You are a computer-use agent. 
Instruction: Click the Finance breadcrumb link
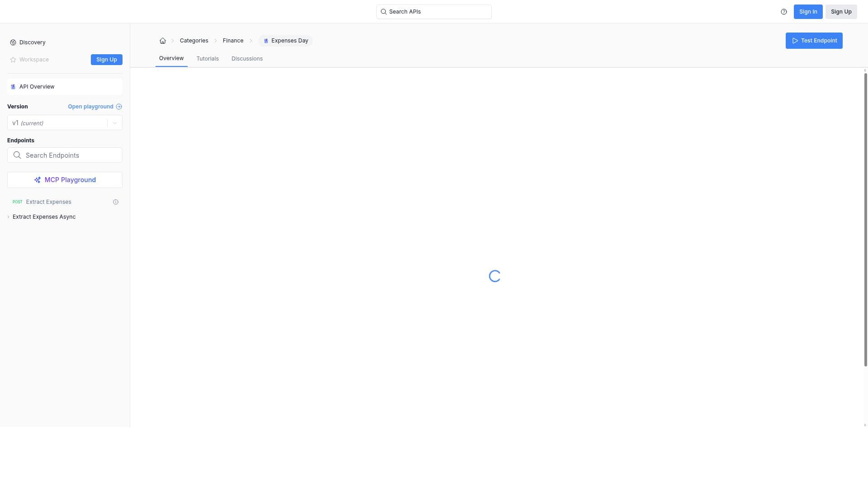233,41
